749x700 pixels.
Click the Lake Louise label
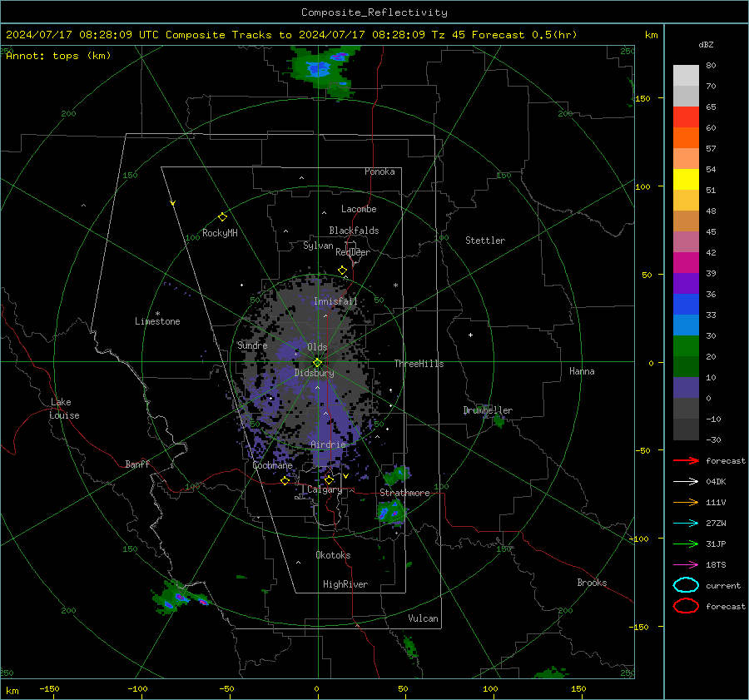(x=64, y=409)
